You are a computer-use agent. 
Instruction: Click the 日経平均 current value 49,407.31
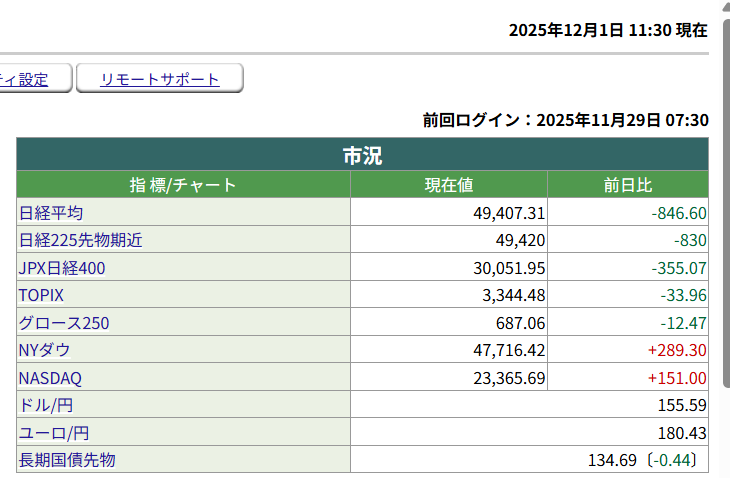click(x=509, y=213)
